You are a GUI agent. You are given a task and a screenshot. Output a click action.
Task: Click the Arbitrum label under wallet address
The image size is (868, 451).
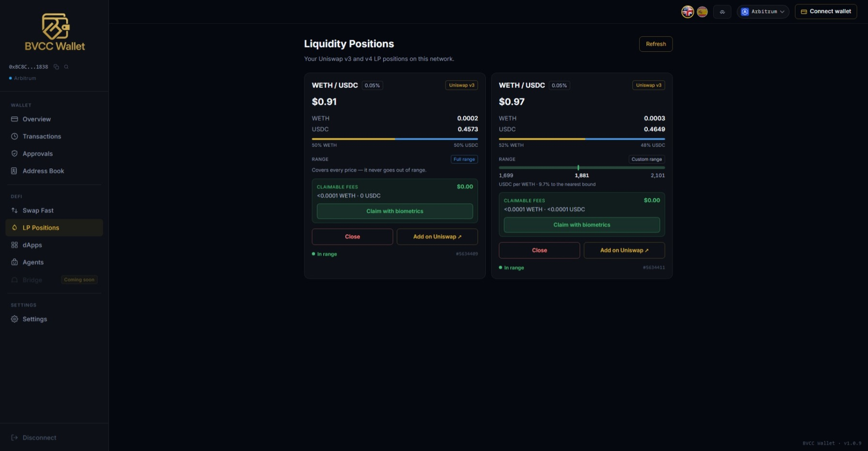pos(25,78)
